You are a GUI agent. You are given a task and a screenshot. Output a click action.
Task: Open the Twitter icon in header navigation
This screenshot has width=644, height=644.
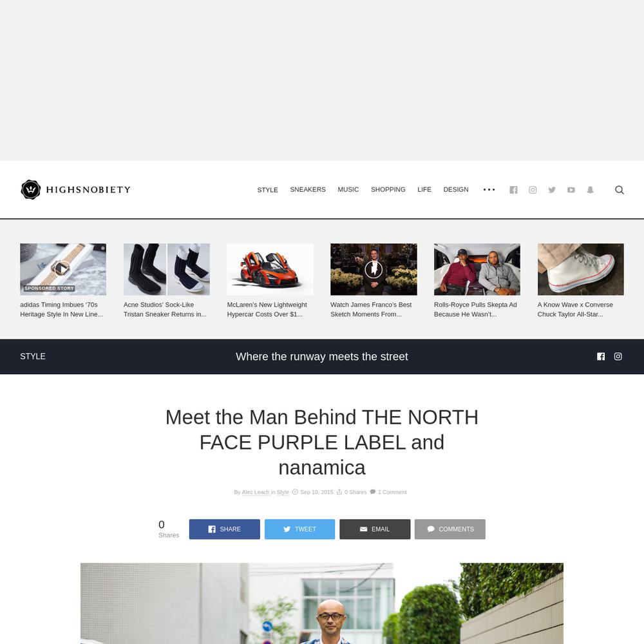pyautogui.click(x=552, y=190)
